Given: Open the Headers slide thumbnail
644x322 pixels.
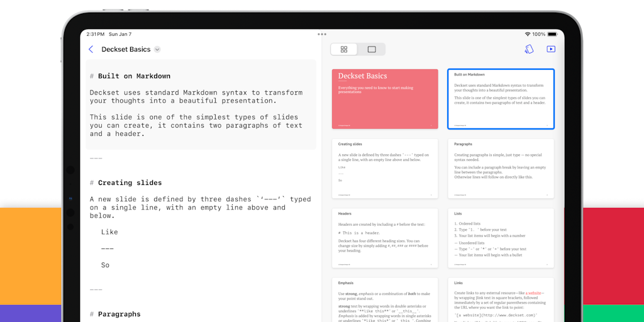Looking at the screenshot, I should (x=385, y=238).
